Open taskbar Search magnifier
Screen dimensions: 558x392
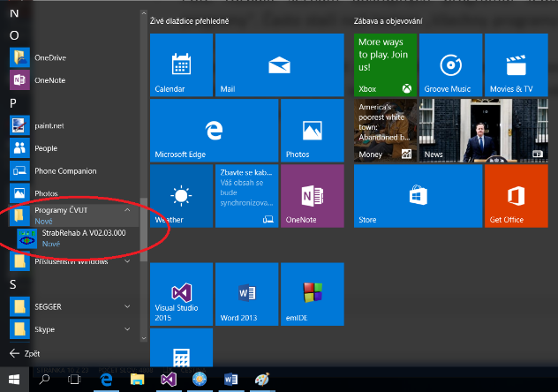click(44, 380)
